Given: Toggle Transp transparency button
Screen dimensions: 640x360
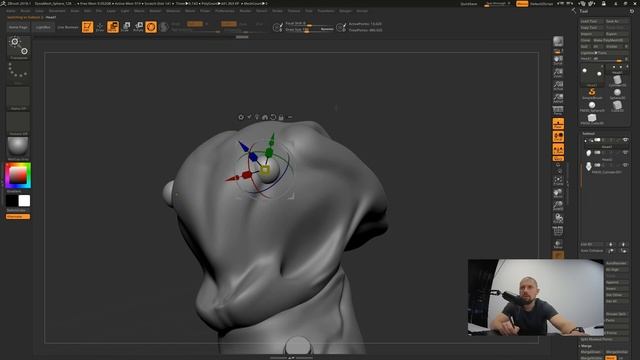Looking at the screenshot, I should (558, 243).
